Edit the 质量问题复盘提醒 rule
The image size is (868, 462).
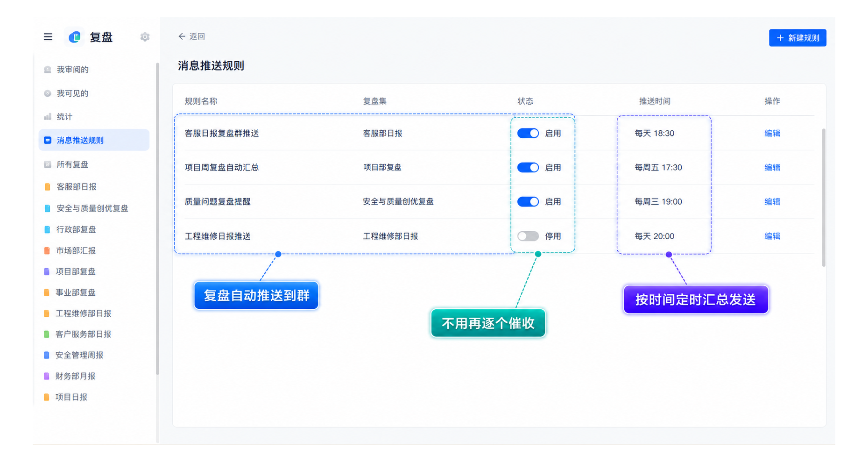click(x=772, y=202)
